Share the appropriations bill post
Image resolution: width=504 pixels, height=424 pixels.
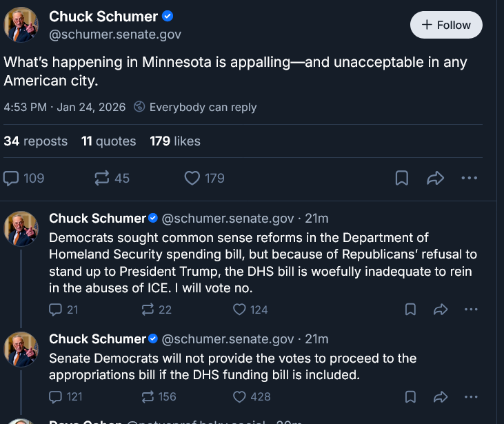[x=441, y=396]
